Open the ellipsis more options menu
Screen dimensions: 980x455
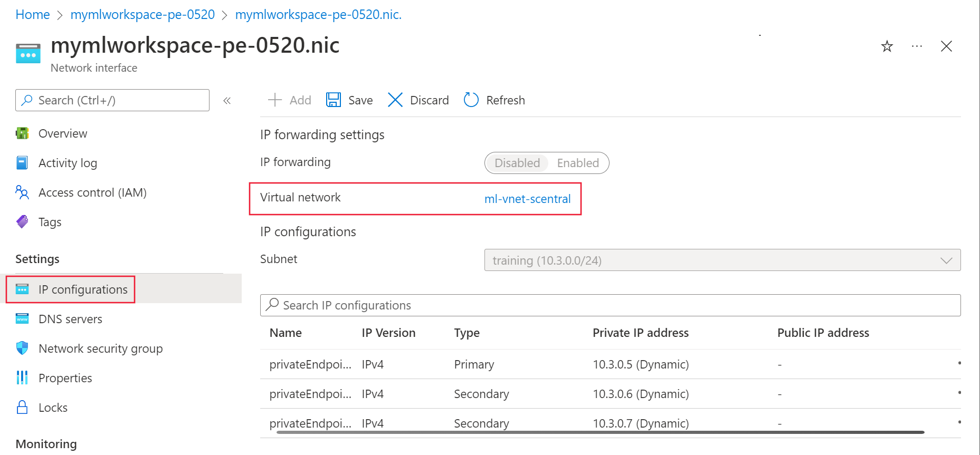pyautogui.click(x=917, y=46)
